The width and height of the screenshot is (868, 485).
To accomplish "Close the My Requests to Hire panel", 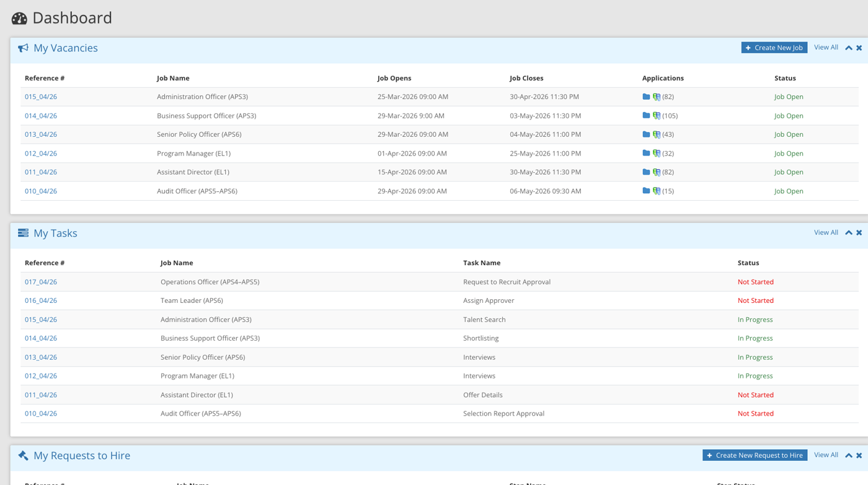I will coord(859,455).
